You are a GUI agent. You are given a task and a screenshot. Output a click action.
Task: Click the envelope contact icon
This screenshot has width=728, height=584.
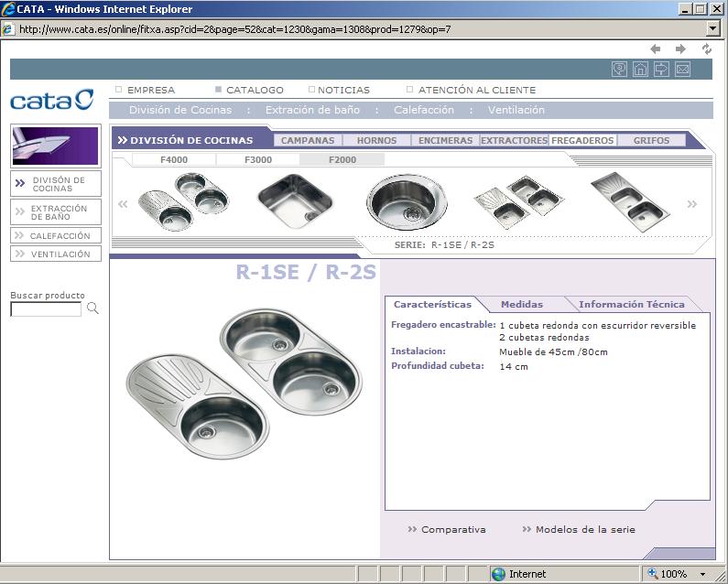pos(681,69)
